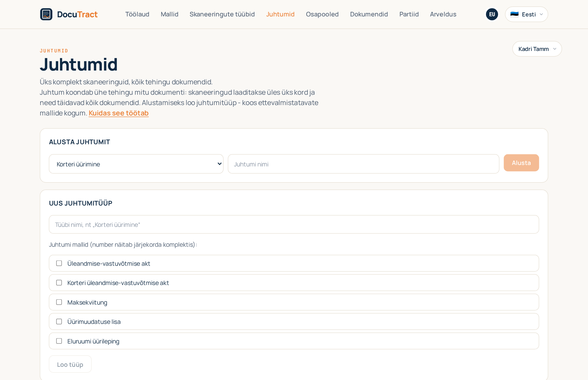
Task: Click the Juhtumid page title
Action: click(x=79, y=64)
